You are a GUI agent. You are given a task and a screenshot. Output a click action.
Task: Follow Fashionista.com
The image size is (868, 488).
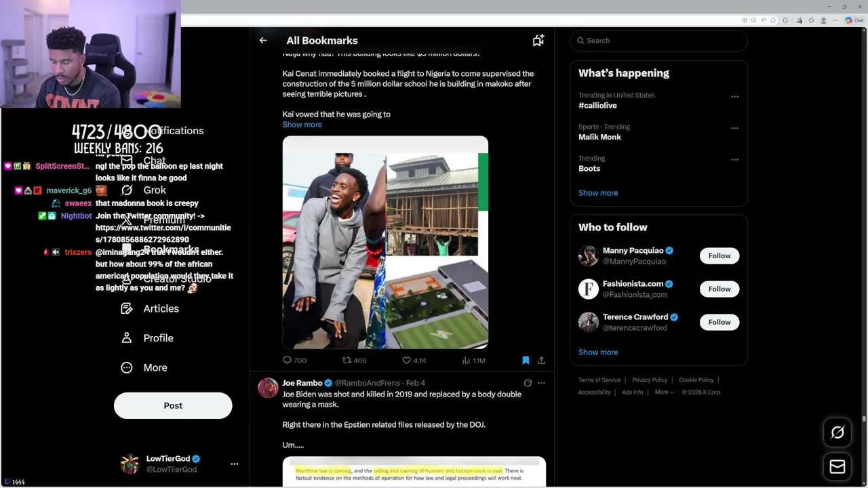pyautogui.click(x=719, y=289)
